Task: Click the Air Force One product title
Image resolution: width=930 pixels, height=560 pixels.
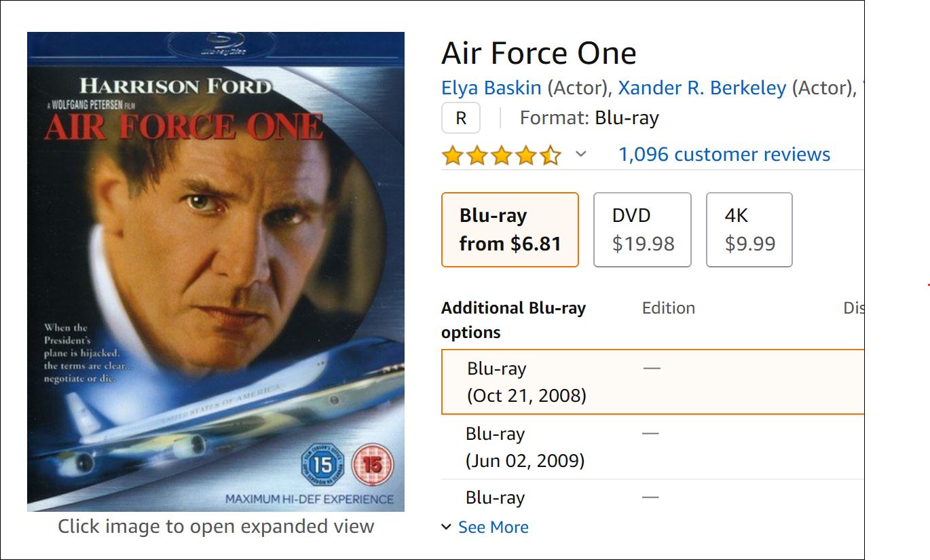Action: (538, 53)
